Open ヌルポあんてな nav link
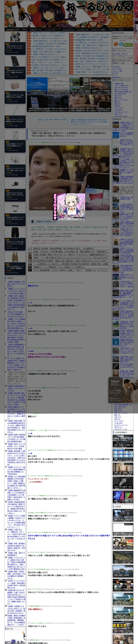This screenshot has height=644, width=138. coord(83,30)
